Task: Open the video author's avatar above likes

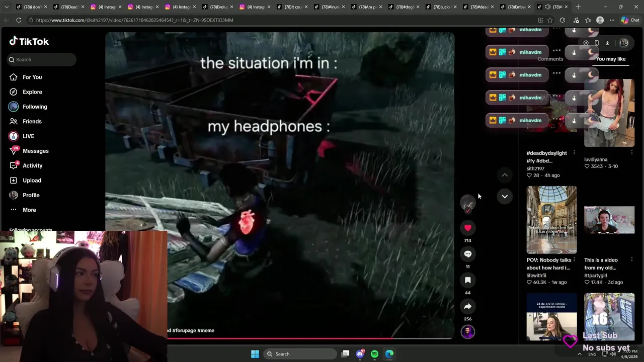Action: [468, 203]
